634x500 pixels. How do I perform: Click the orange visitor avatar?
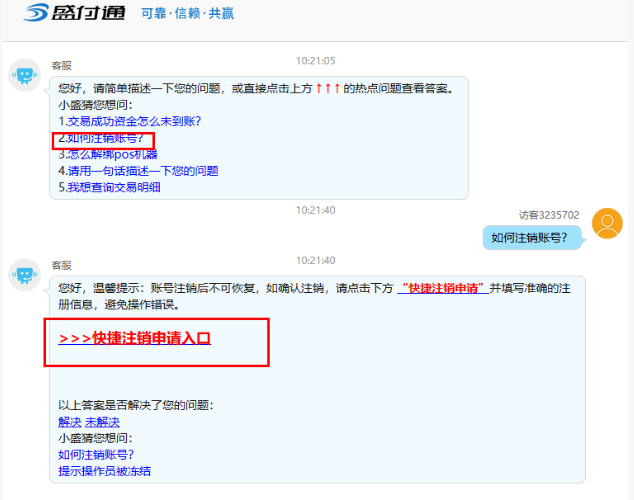(x=606, y=224)
